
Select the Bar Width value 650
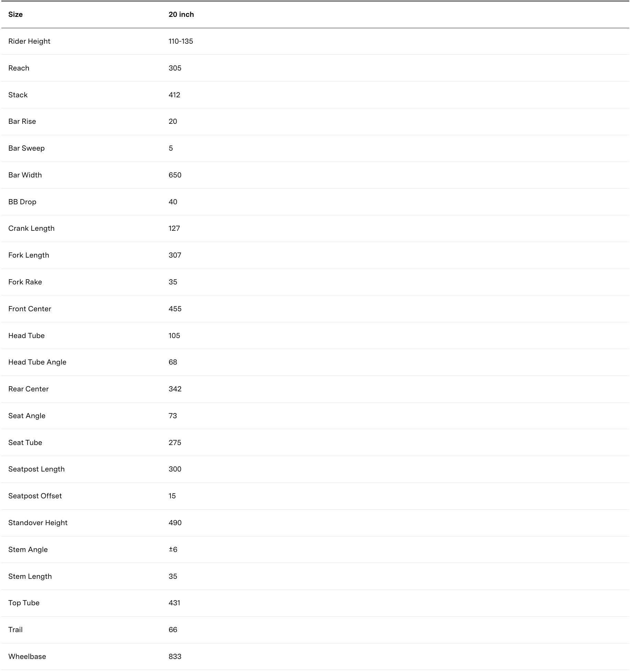(x=175, y=175)
